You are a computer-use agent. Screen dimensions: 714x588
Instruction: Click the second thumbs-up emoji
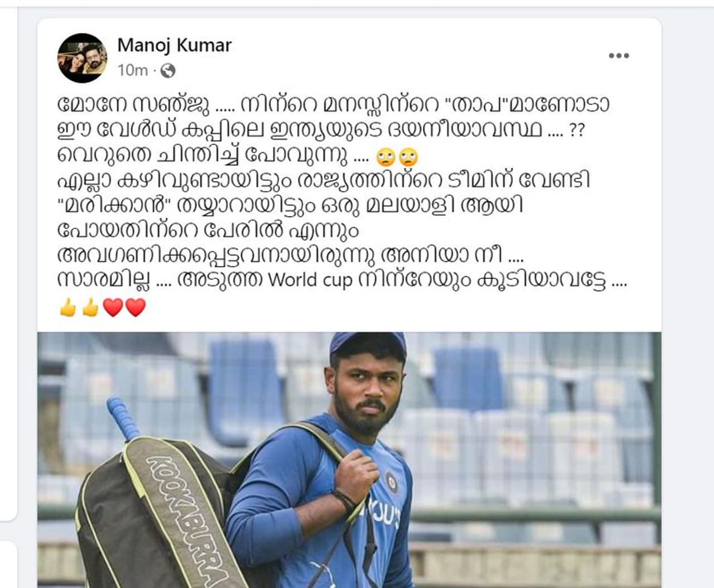coord(90,307)
